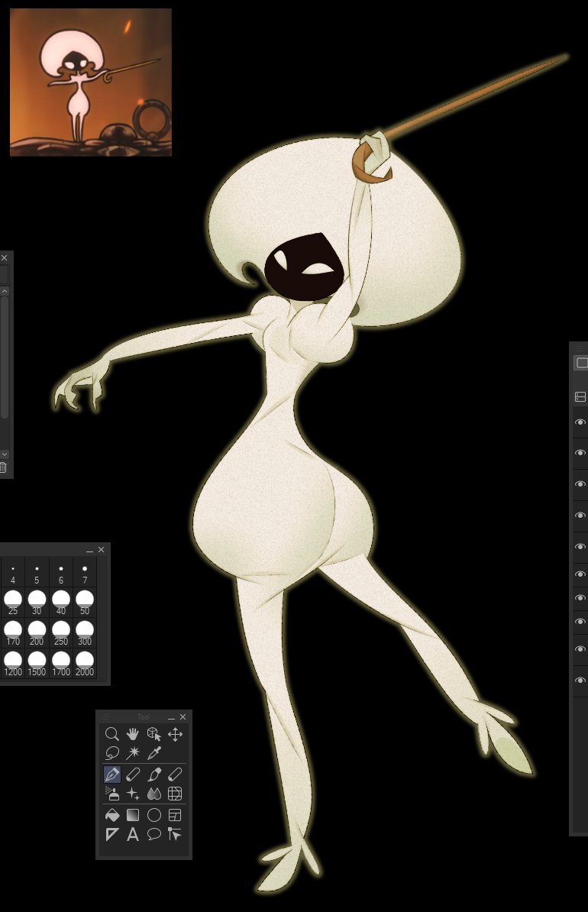Pick the 200 brush size
The height and width of the screenshot is (912, 588).
[x=37, y=632]
